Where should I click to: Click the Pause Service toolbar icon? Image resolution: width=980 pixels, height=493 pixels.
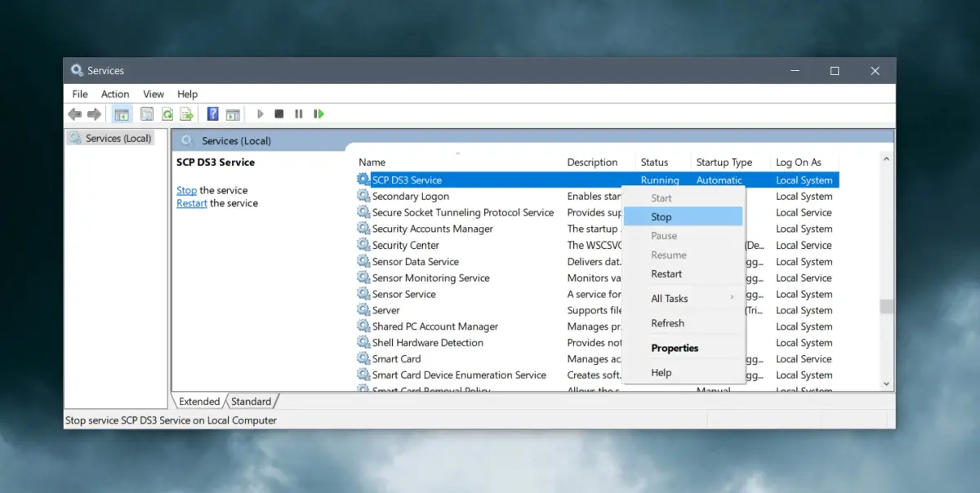[x=299, y=114]
